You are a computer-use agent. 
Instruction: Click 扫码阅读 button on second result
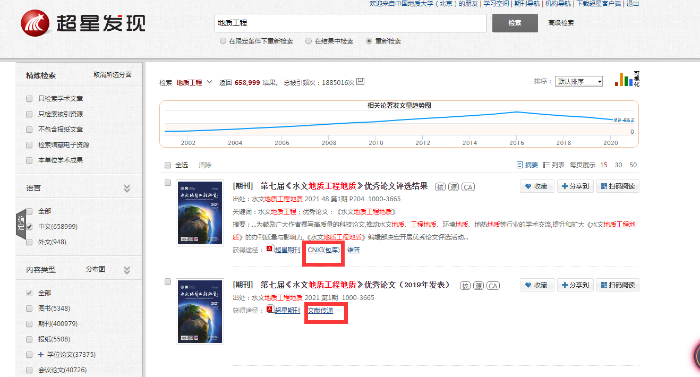point(618,285)
